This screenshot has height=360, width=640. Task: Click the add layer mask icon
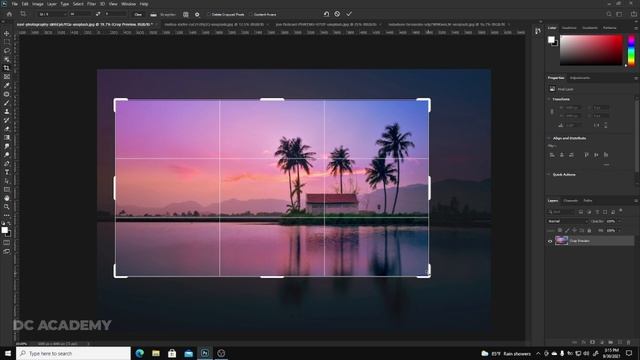(x=592, y=342)
